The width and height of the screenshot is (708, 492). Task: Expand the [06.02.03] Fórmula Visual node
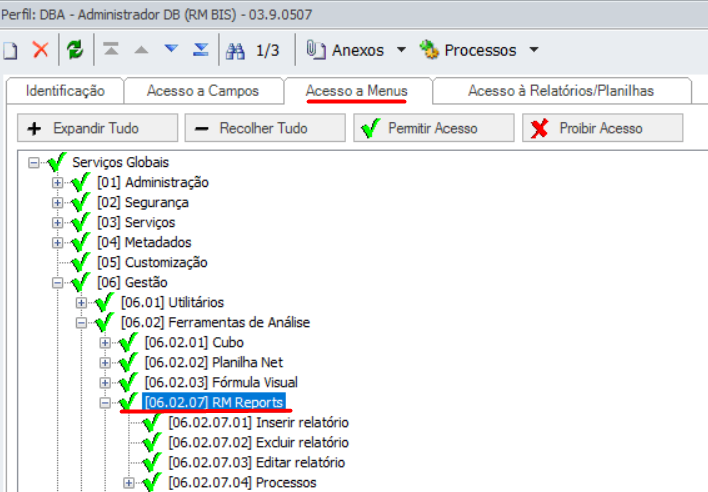pos(105,382)
